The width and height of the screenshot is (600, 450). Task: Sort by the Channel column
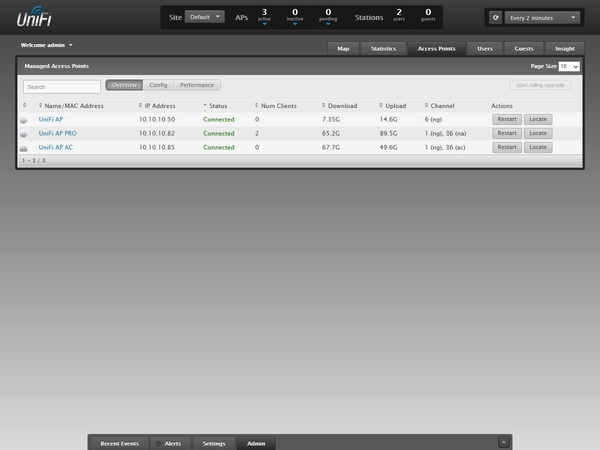point(440,106)
